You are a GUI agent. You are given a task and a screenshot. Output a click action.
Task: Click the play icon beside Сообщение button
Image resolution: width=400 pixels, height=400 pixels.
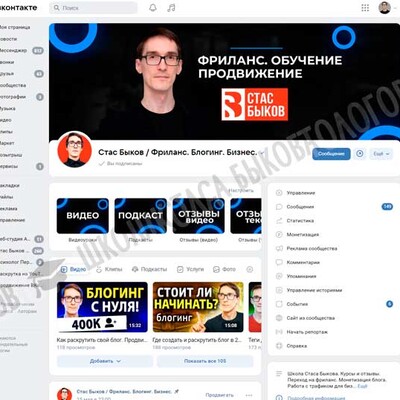pos(360,154)
